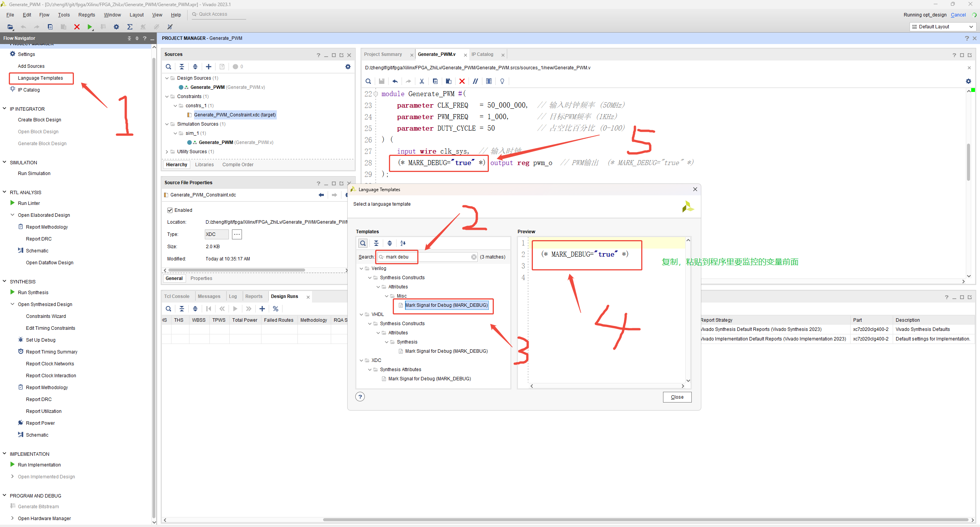
Task: Click the Add Sources plus icon in Sources panel
Action: pos(209,67)
